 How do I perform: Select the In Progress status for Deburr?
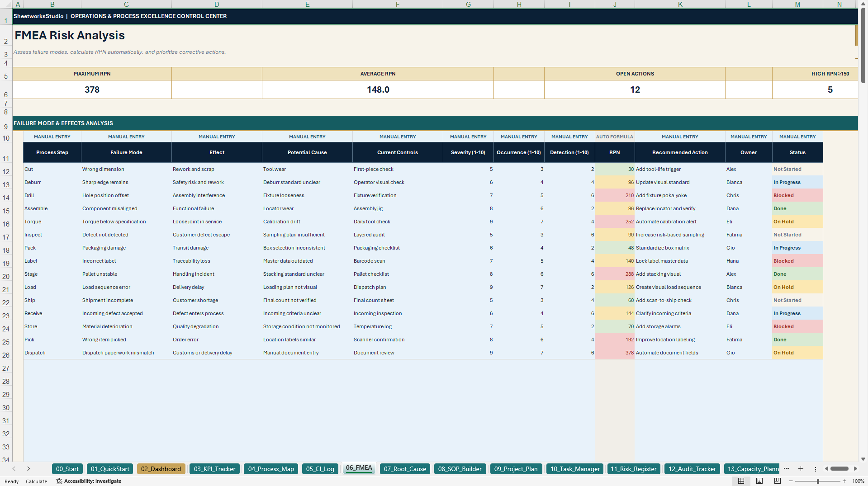click(x=797, y=182)
